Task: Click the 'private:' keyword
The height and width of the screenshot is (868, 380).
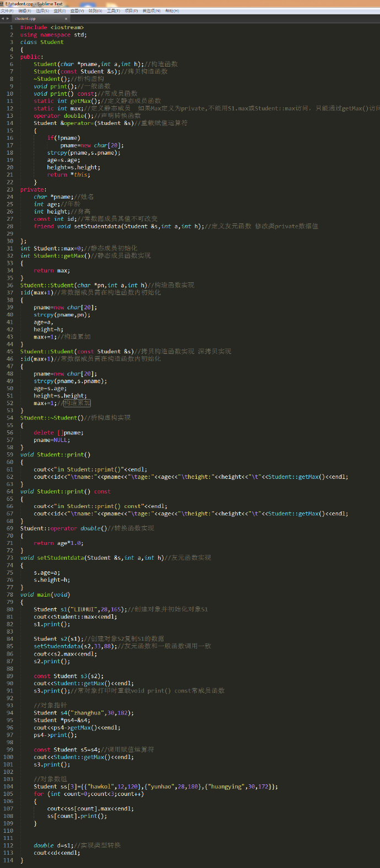Action: [34, 189]
